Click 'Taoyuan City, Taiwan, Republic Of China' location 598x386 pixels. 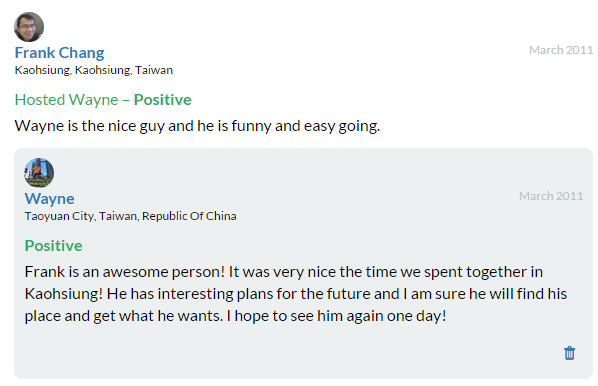click(130, 216)
